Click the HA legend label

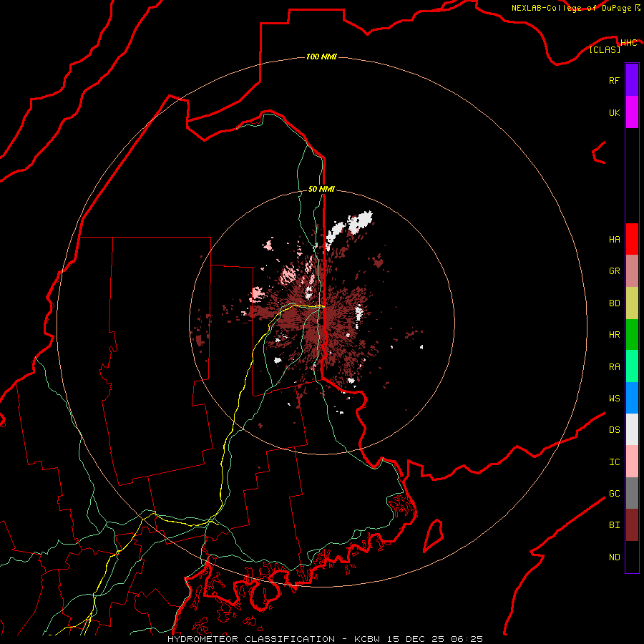point(614,240)
